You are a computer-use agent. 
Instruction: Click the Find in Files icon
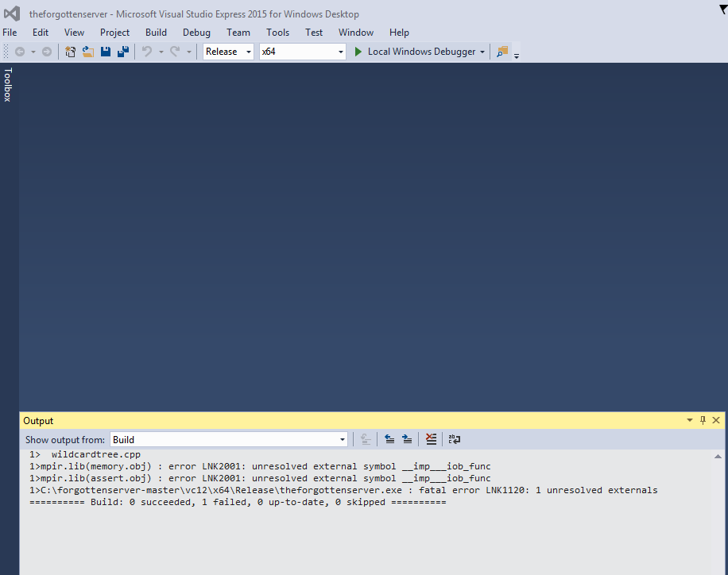click(x=502, y=52)
